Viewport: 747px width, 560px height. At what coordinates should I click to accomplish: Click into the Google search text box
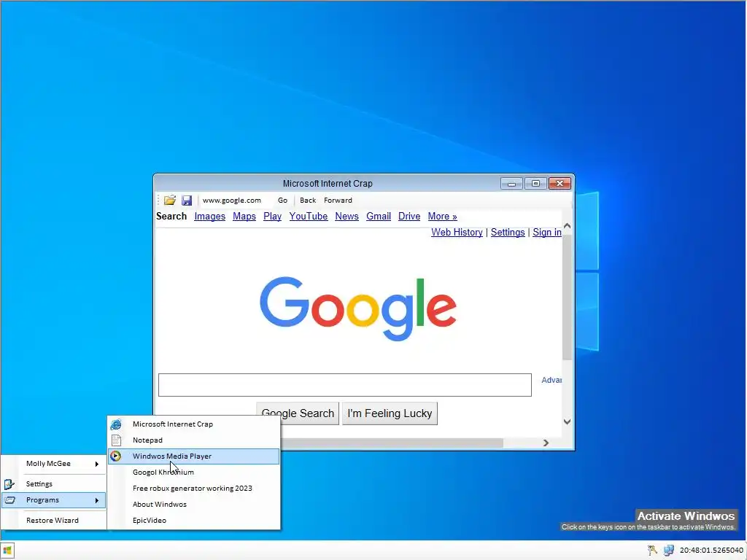[x=345, y=385]
